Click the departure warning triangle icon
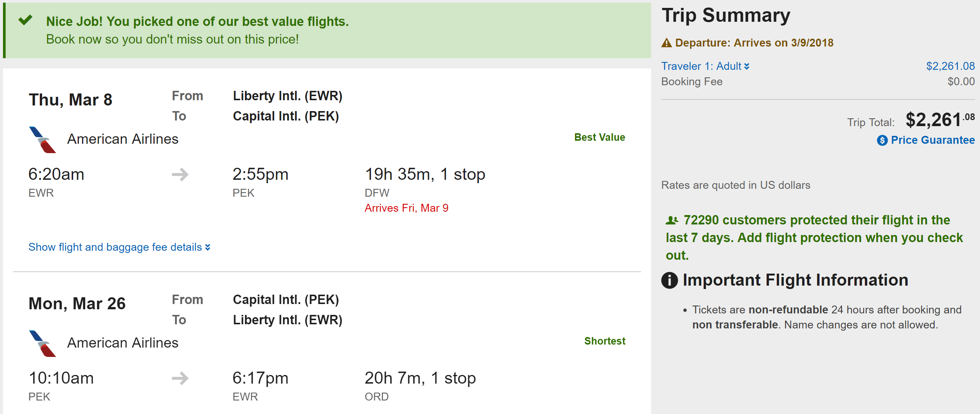The height and width of the screenshot is (414, 980). point(666,43)
